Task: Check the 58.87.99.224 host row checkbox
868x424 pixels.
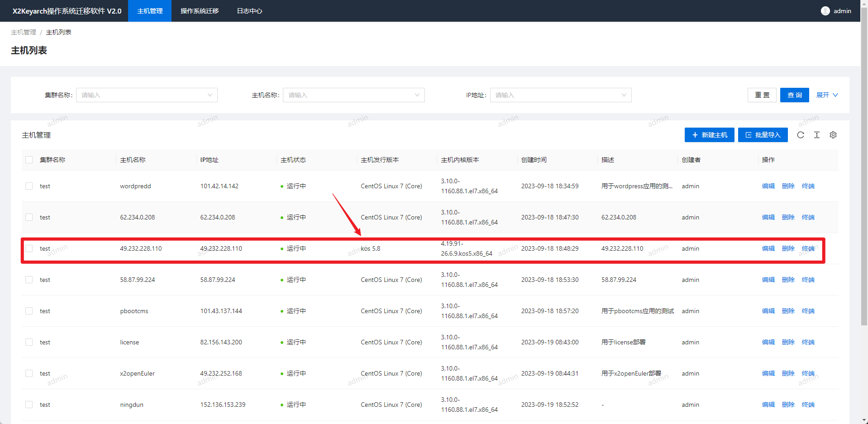Action: (29, 280)
